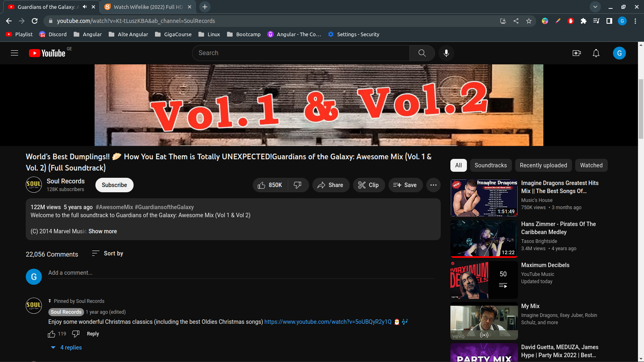This screenshot has width=644, height=362.
Task: Open the media control toolbar icon
Action: coord(597,21)
